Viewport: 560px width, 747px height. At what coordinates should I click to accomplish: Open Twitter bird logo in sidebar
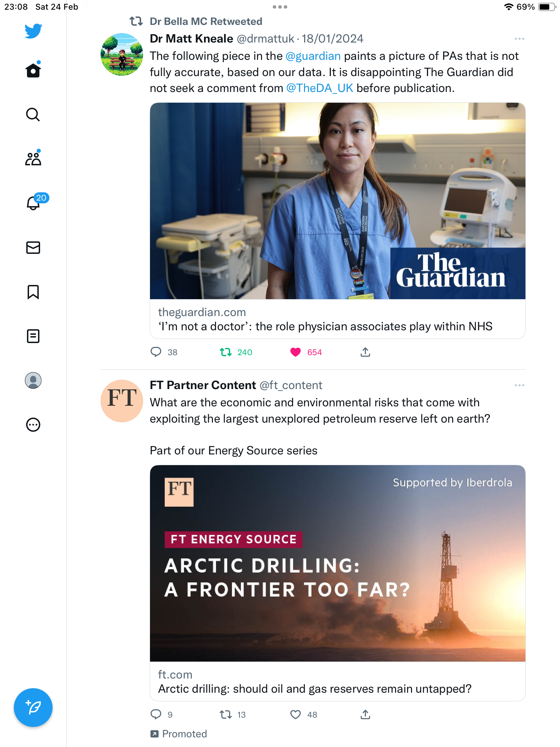(33, 31)
